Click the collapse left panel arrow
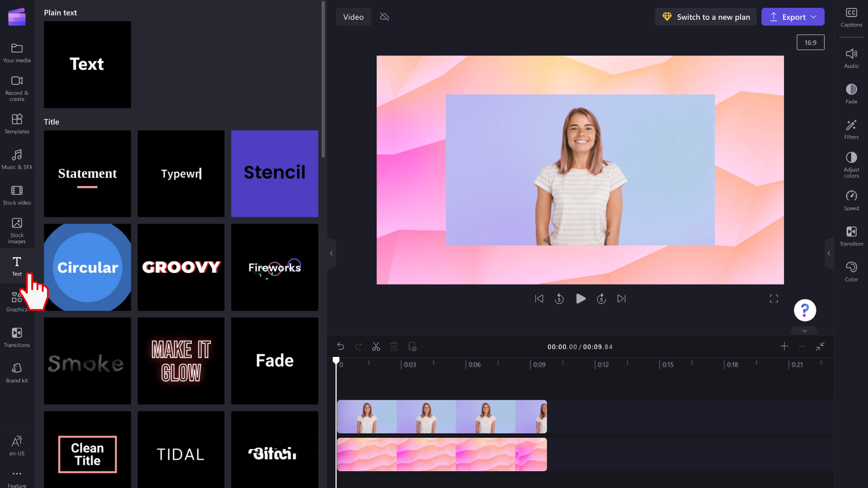868x488 pixels. 331,253
